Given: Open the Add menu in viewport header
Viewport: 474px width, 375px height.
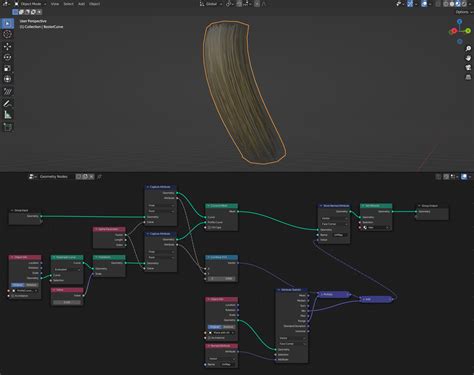Looking at the screenshot, I should tap(81, 4).
